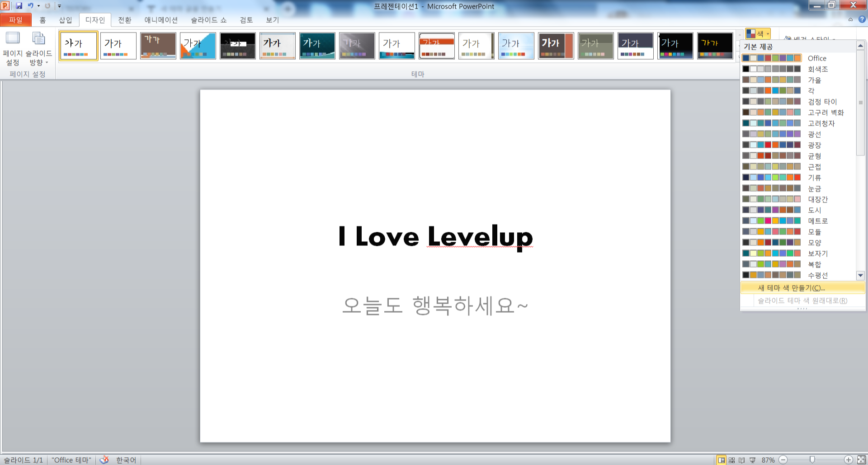
Task: Select the 근접 color scheme
Action: pyautogui.click(x=798, y=167)
